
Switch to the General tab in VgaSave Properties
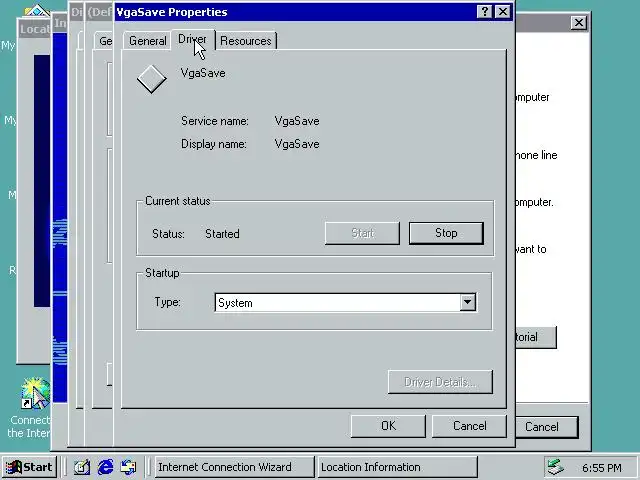pos(147,41)
